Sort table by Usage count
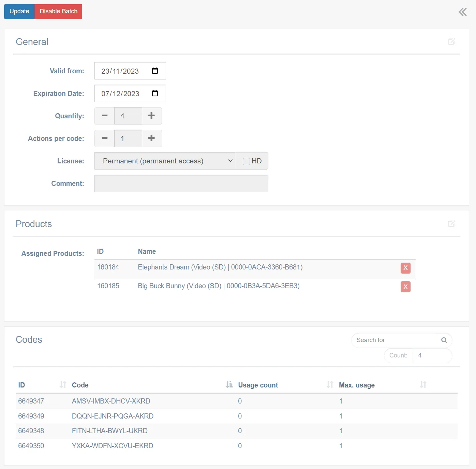Screen dimensions: 476x469 point(330,385)
